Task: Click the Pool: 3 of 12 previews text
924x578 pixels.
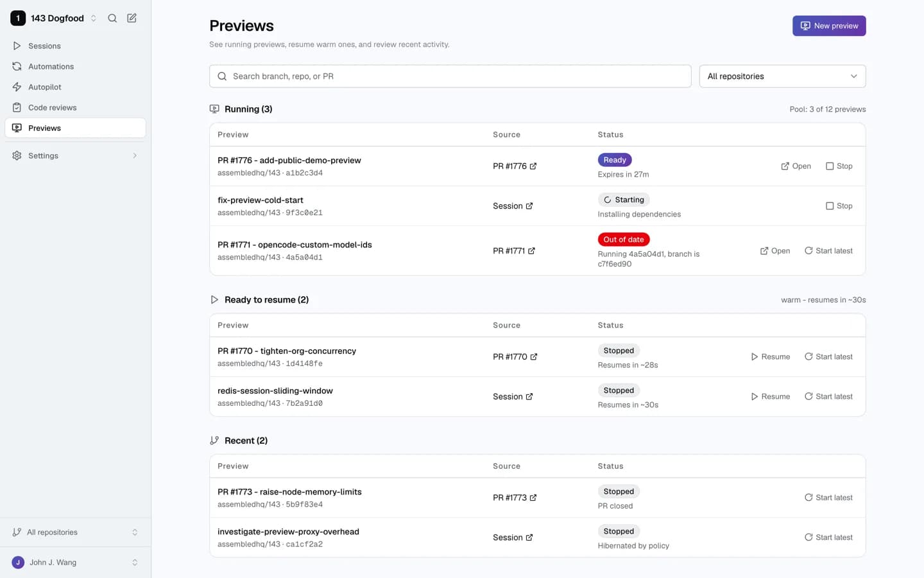Action: coord(828,109)
